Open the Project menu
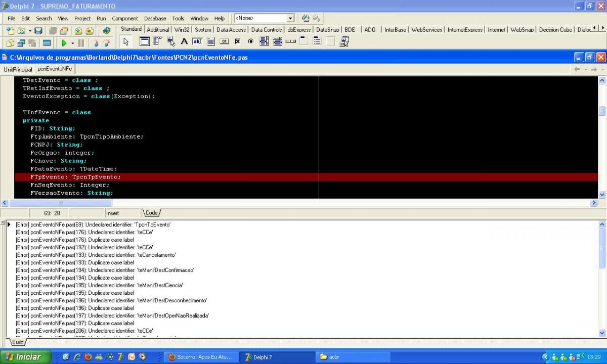Viewport: 607px width, 364px height. [82, 18]
